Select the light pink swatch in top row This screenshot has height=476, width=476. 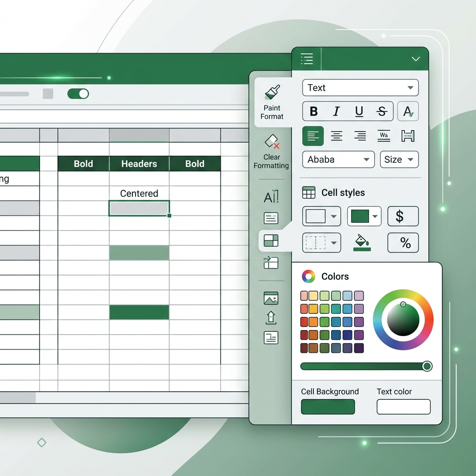304,296
